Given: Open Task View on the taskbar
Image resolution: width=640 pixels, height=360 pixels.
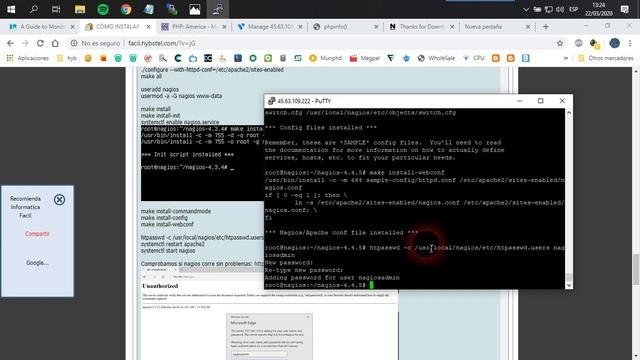Looking at the screenshot, I should tap(56, 9).
